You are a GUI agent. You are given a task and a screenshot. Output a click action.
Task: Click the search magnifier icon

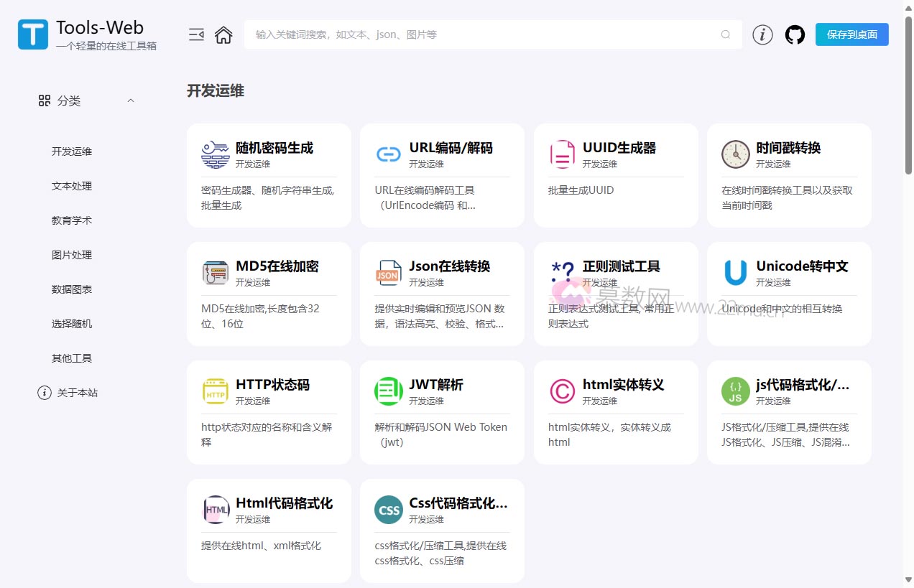[x=726, y=34]
